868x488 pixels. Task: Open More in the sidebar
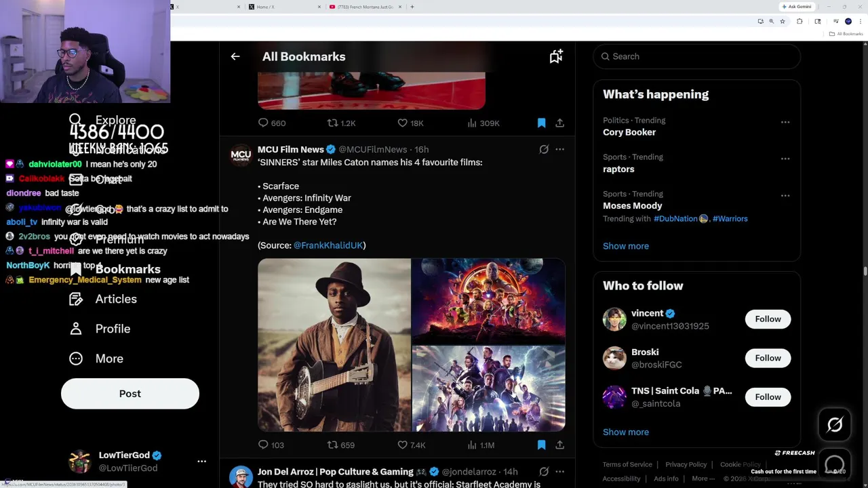[96, 359]
